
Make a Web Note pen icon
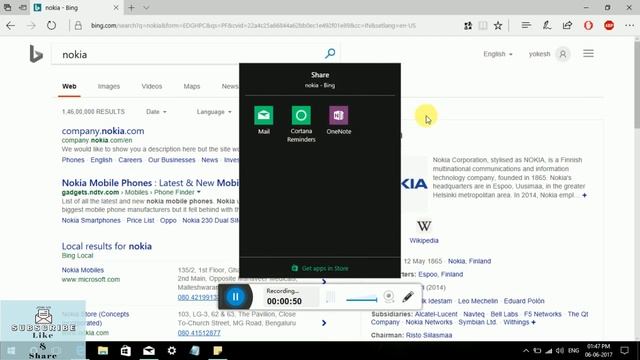(x=547, y=25)
